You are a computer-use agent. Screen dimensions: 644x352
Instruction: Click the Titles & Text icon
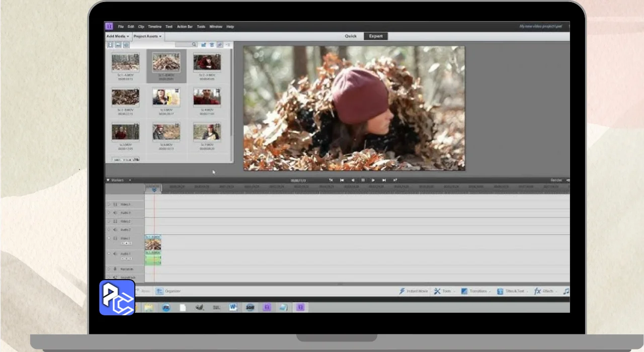pyautogui.click(x=500, y=291)
